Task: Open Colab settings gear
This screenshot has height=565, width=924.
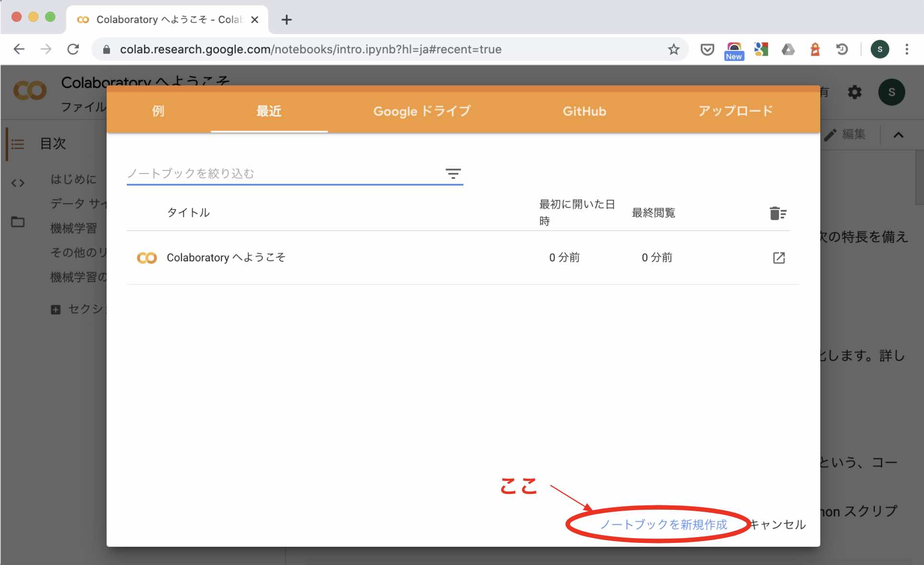Action: [x=855, y=92]
